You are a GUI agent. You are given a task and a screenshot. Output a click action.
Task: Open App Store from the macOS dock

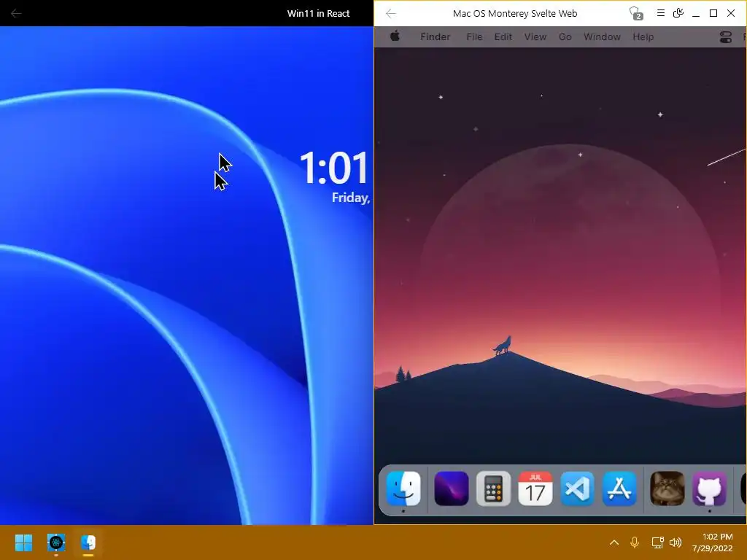[x=619, y=489]
